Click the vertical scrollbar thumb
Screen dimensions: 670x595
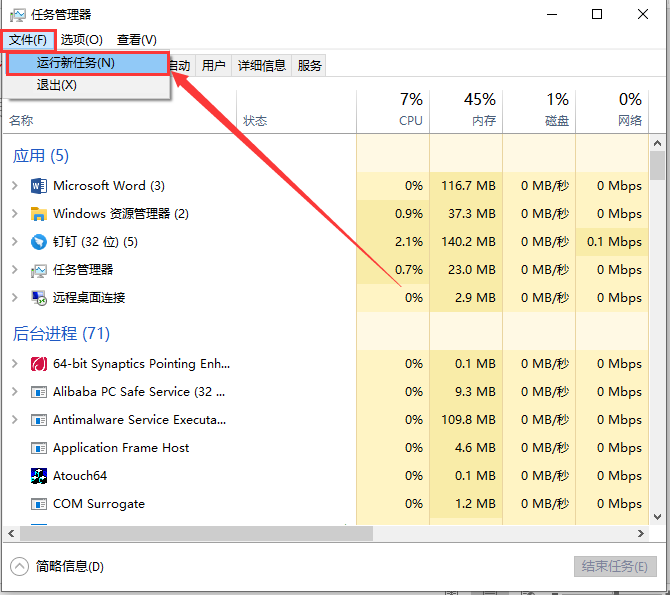coord(657,165)
